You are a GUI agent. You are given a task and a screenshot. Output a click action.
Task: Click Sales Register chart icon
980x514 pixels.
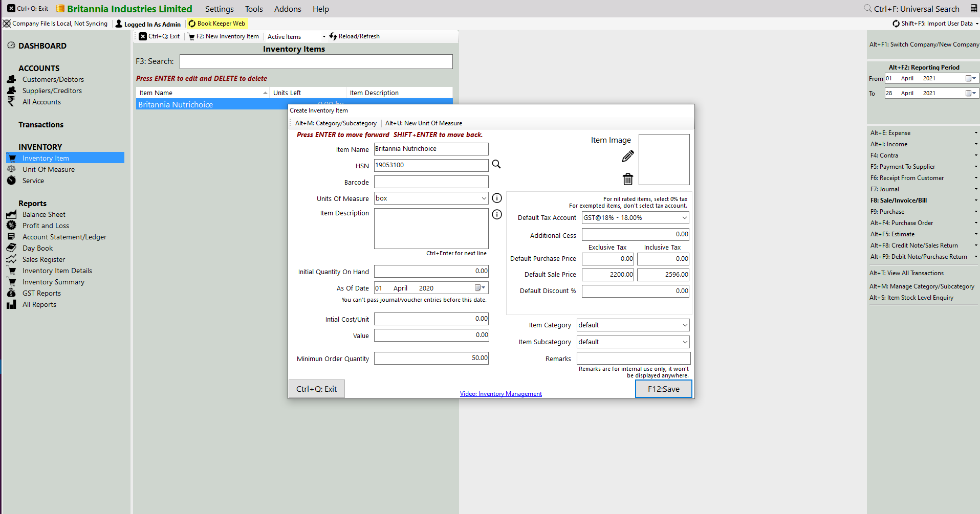(x=11, y=259)
